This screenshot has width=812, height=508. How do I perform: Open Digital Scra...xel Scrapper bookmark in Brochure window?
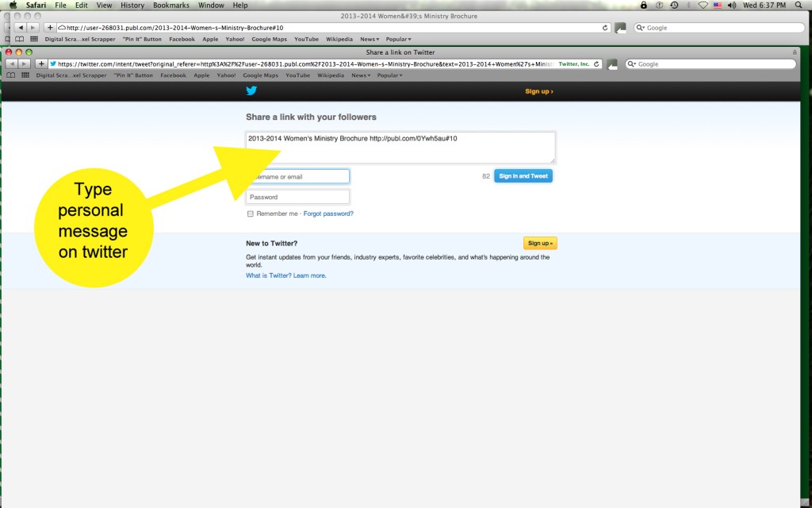[80, 40]
